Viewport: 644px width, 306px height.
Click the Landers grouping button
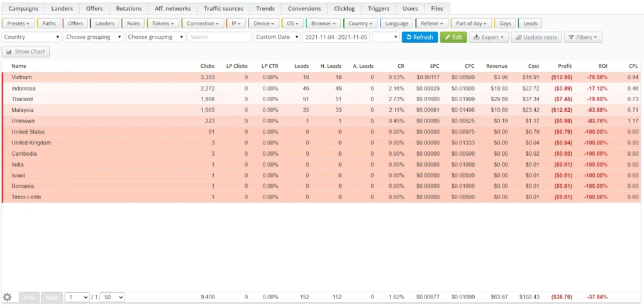tap(105, 23)
